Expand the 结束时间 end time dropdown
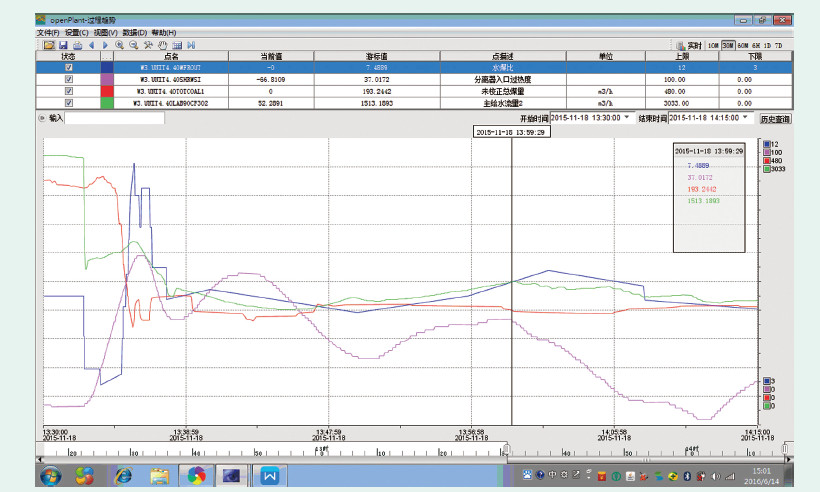This screenshot has height=492, width=820. [745, 117]
